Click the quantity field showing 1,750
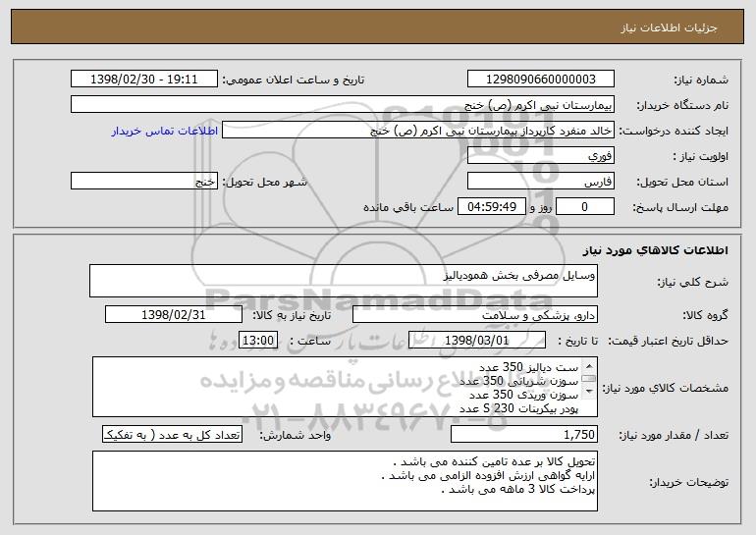 coord(524,434)
